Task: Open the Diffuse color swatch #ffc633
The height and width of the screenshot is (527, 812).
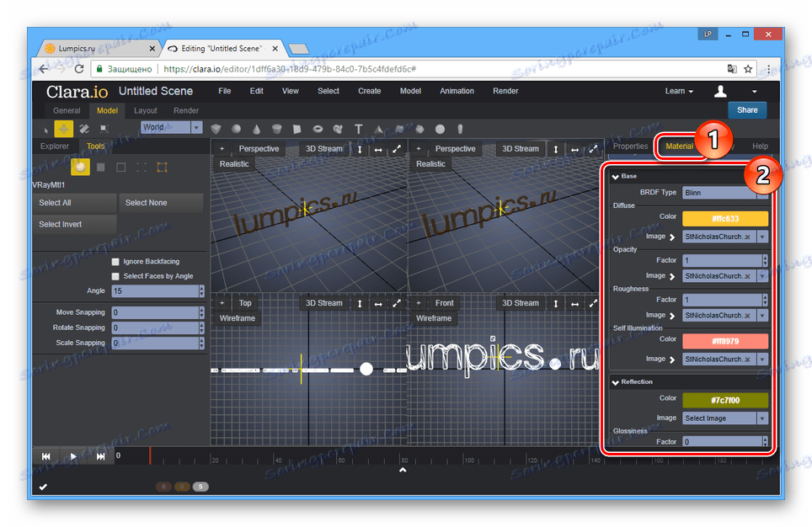Action: [725, 219]
